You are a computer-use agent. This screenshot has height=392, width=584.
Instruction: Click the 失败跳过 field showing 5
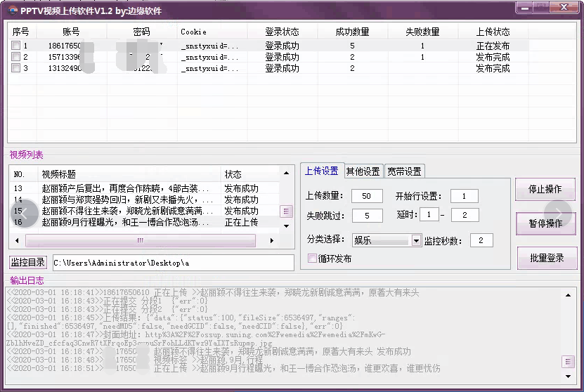point(368,216)
